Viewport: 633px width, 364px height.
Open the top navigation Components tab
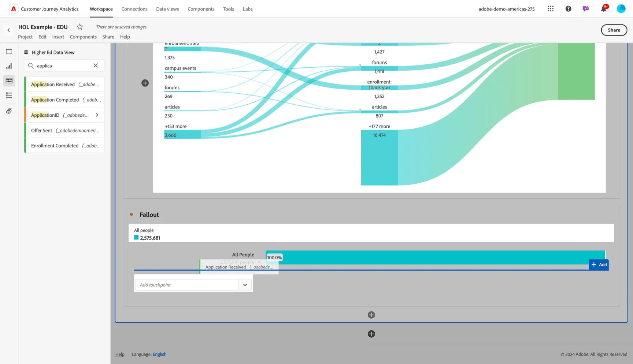201,9
